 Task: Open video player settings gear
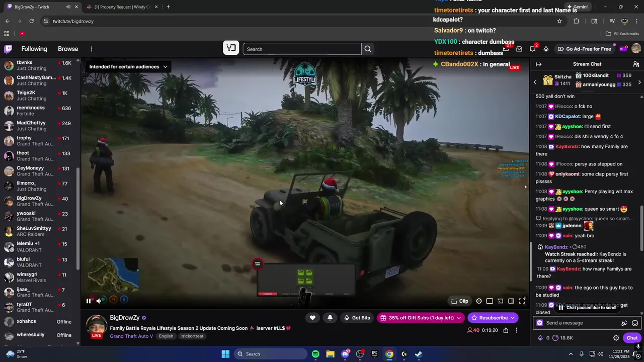click(x=479, y=301)
